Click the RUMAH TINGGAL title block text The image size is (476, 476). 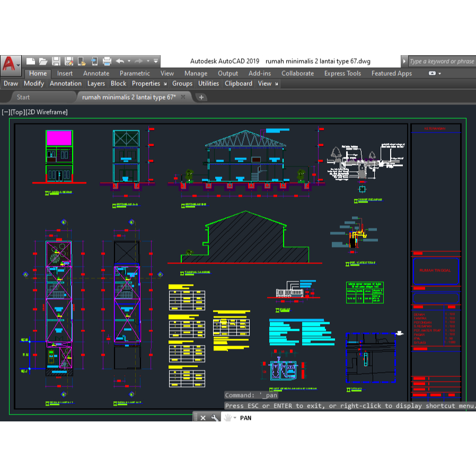435,270
